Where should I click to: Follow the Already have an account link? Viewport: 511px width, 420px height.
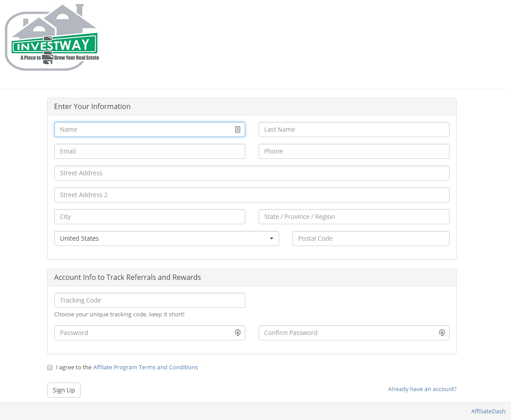point(422,389)
